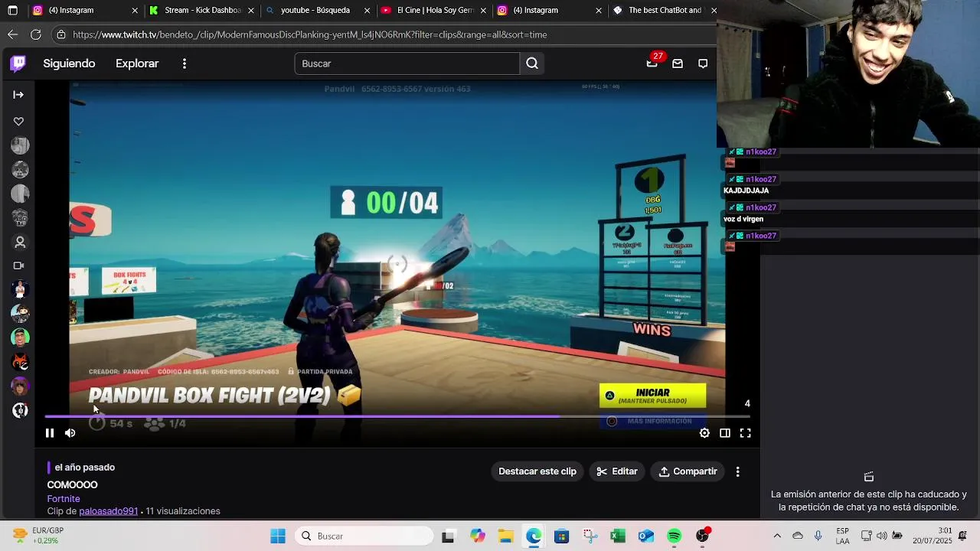
Task: Seek on the clip progress bar
Action: tap(397, 417)
